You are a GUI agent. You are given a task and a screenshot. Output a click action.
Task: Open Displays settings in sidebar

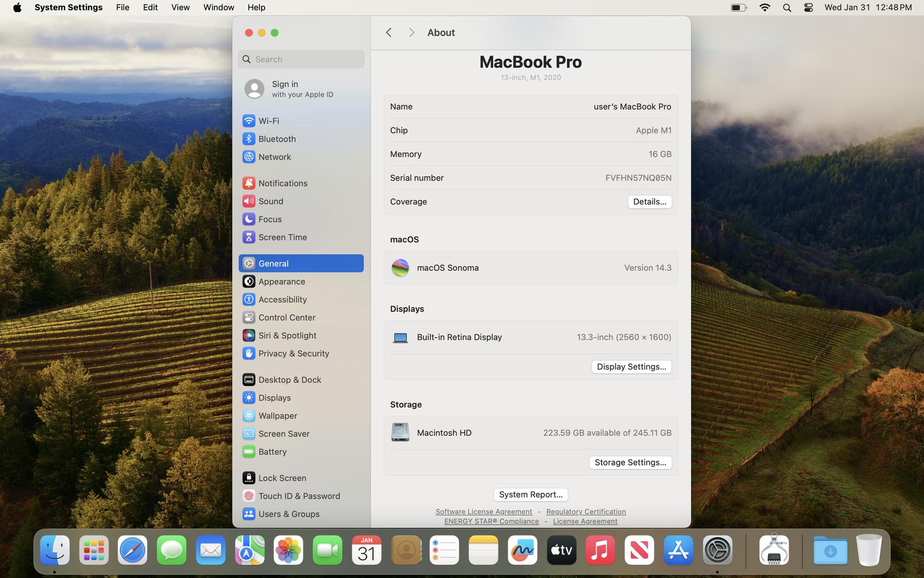[x=301, y=398]
